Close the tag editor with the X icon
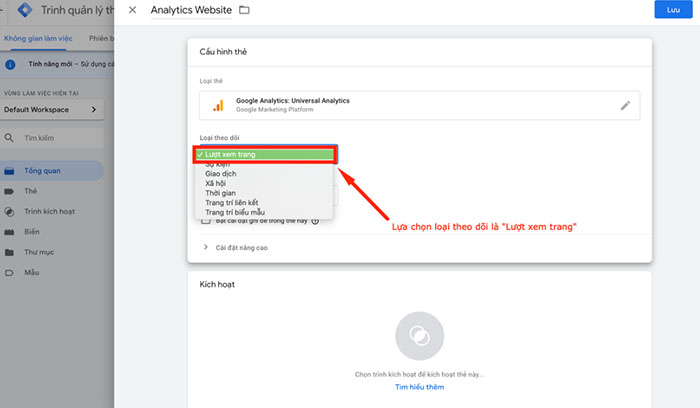This screenshot has width=700, height=408. [132, 10]
